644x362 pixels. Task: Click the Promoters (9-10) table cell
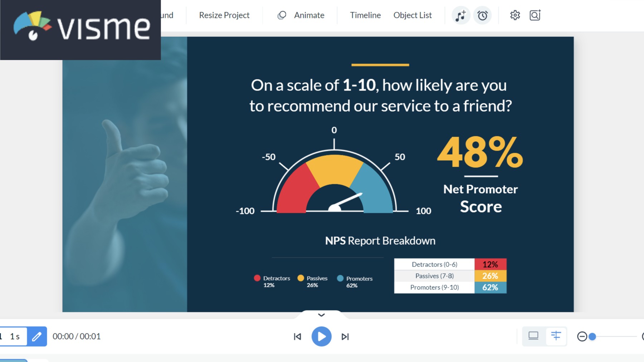coord(434,287)
